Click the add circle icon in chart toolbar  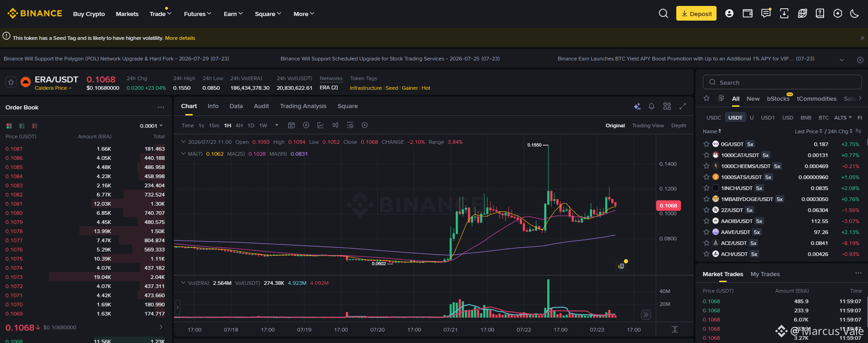(306, 125)
